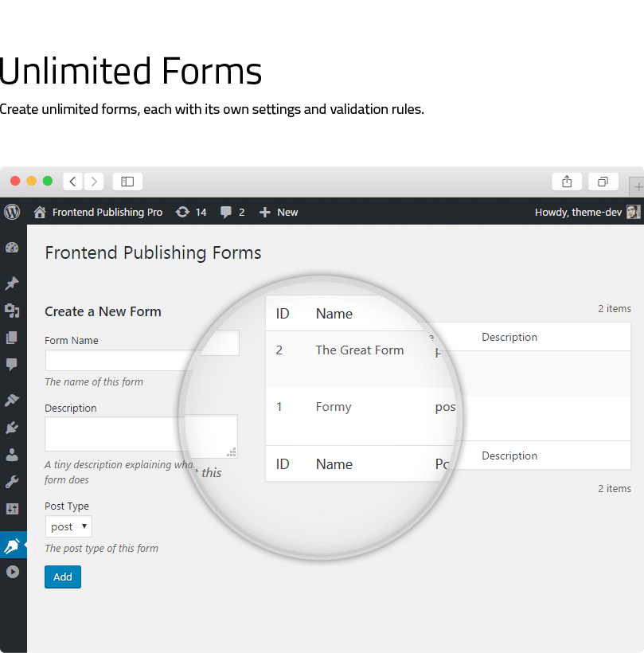Click the top Description column header
This screenshot has height=653, width=644.
pos(509,337)
